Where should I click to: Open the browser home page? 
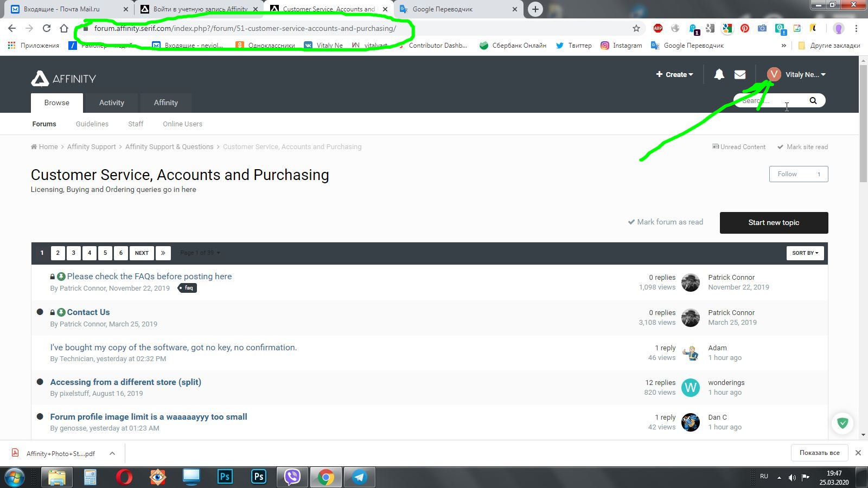click(64, 28)
